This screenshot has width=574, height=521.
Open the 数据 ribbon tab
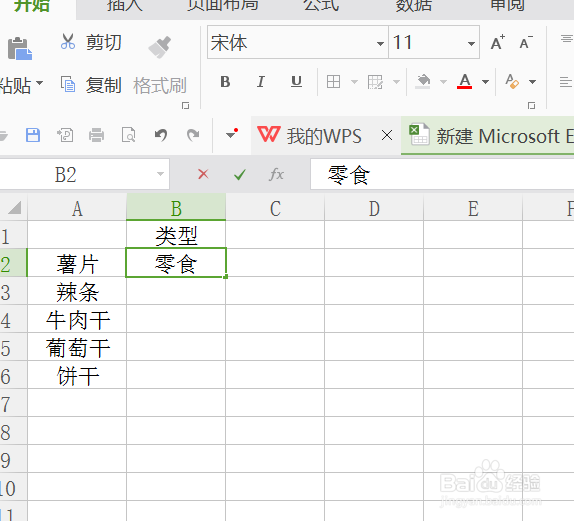pos(414,6)
